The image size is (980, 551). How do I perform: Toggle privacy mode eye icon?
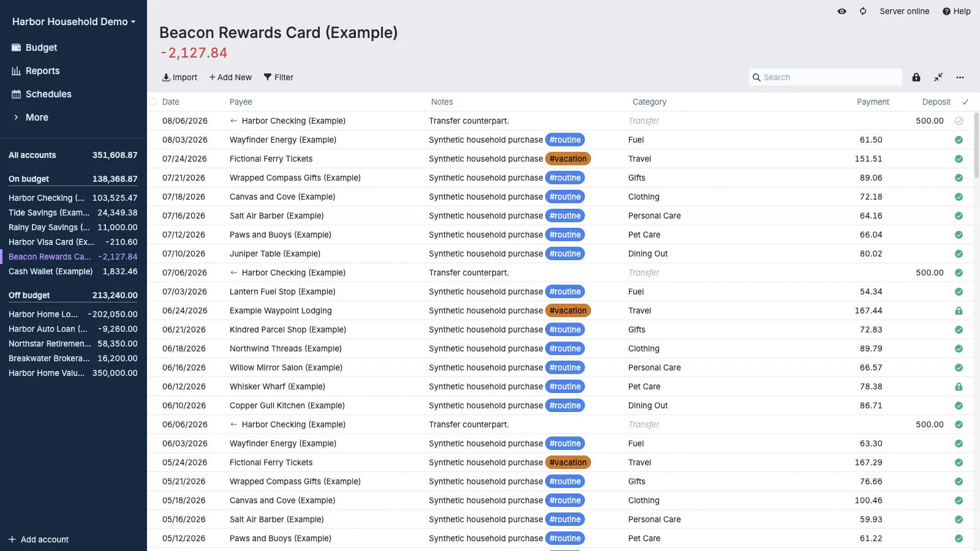point(842,11)
